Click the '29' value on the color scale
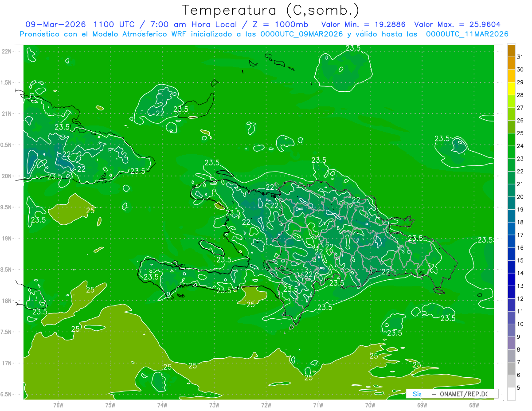 [x=520, y=82]
